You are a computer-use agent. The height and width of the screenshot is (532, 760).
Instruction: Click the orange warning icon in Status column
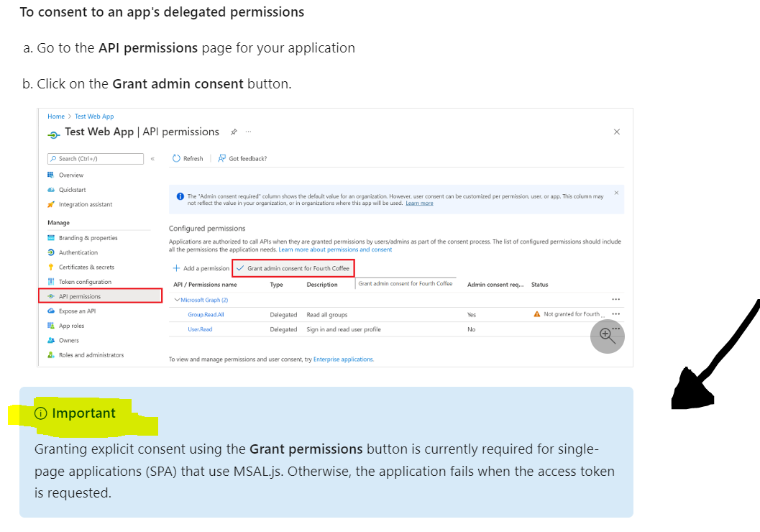coord(536,314)
